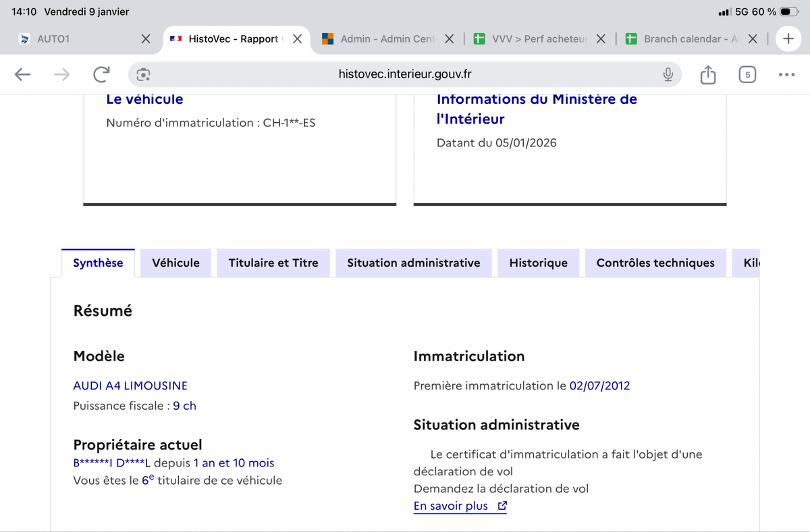
Task: Select the Titulaire et Titre tab
Action: click(x=273, y=263)
